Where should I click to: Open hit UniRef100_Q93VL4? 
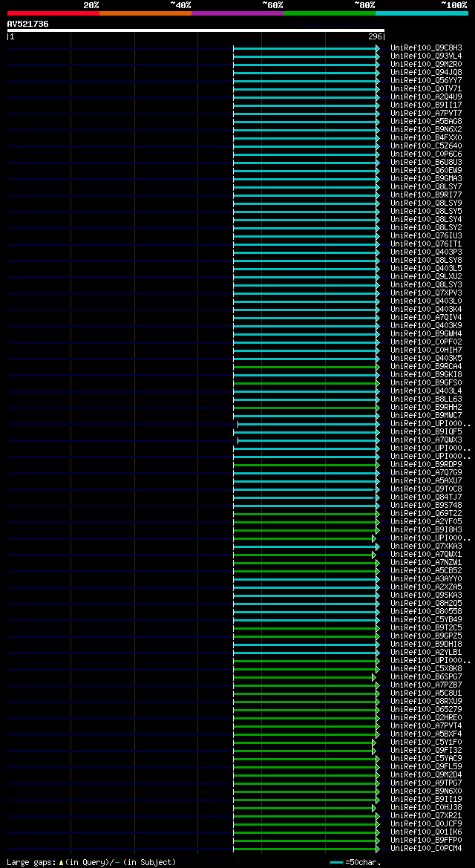pyautogui.click(x=426, y=56)
